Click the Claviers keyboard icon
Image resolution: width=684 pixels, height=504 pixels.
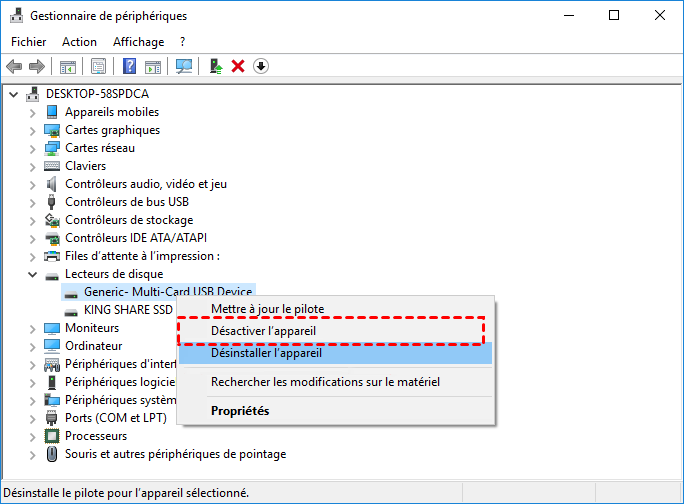52,166
